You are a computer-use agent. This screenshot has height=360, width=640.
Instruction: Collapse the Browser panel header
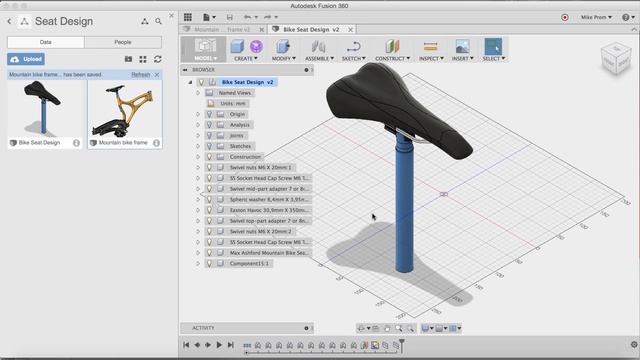coord(185,70)
